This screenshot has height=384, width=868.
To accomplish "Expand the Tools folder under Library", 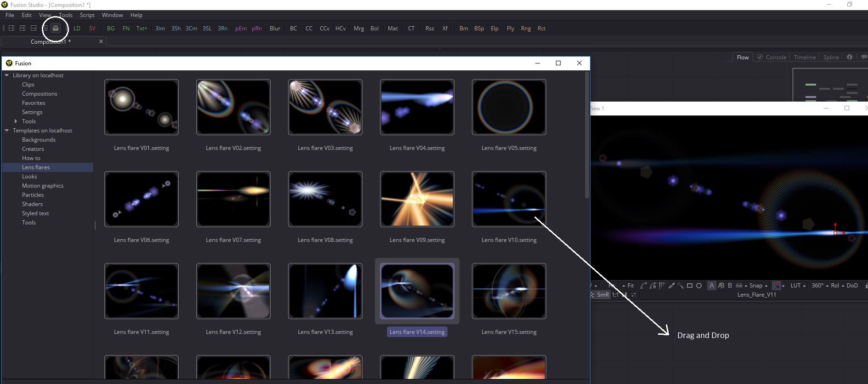I will pyautogui.click(x=16, y=121).
